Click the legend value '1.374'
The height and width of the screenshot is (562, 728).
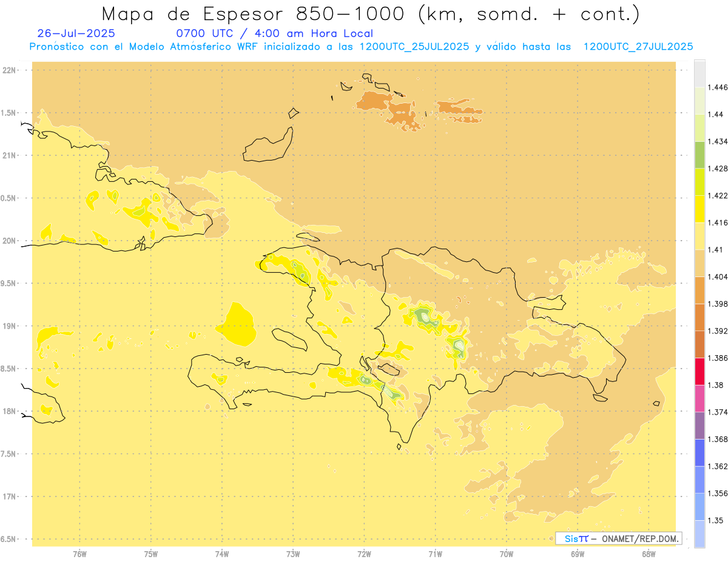click(x=718, y=412)
